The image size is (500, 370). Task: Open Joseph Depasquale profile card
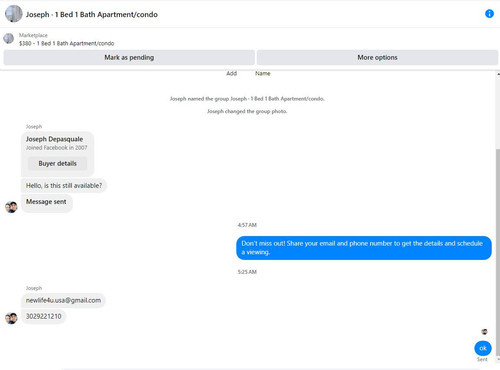point(54,139)
